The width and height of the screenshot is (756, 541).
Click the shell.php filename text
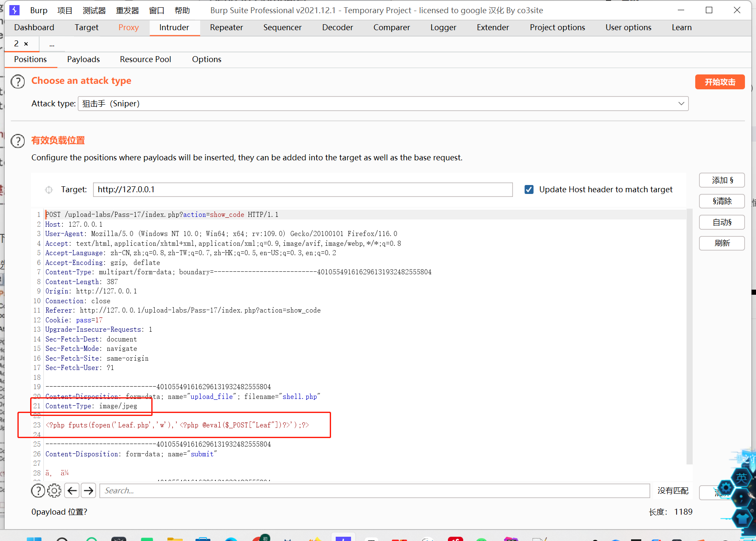(x=300, y=397)
